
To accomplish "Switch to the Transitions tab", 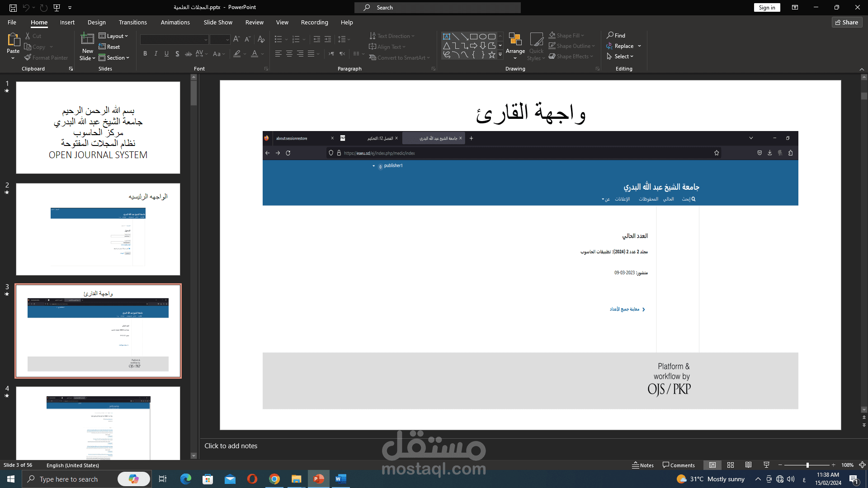I will pyautogui.click(x=133, y=22).
